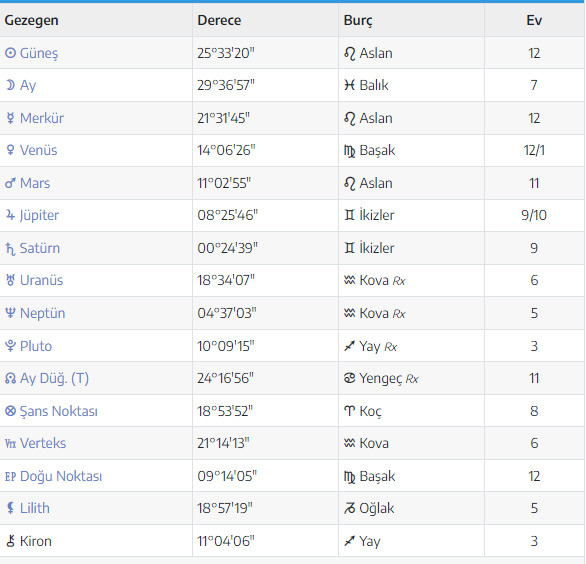This screenshot has width=586, height=564.
Task: Open the Satürn link
Action: coord(40,248)
